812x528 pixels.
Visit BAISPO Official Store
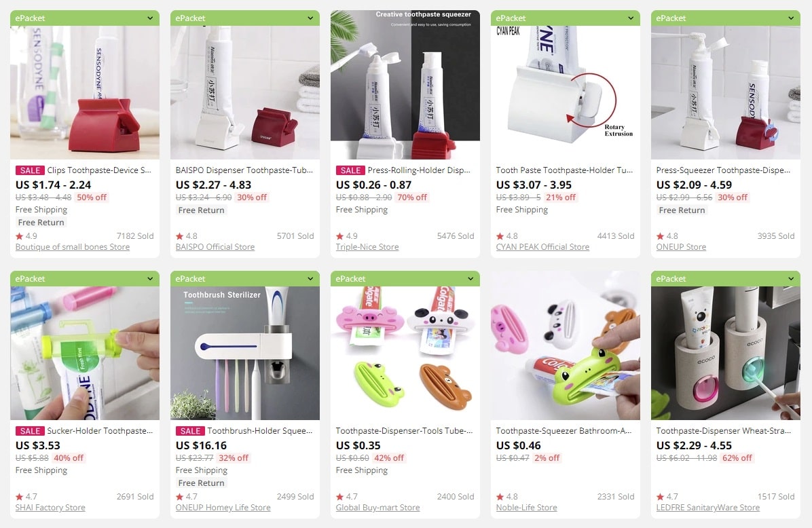215,247
